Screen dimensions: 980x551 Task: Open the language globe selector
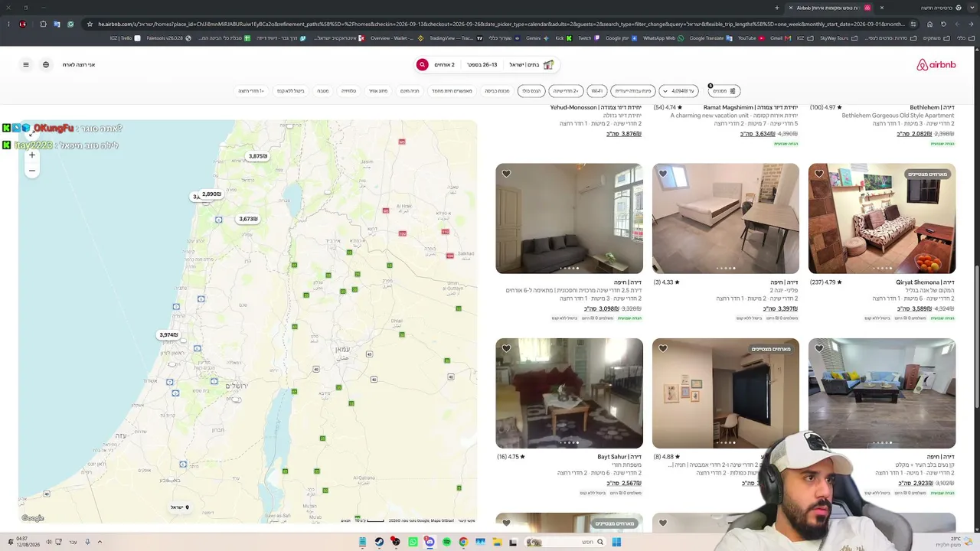pos(46,65)
